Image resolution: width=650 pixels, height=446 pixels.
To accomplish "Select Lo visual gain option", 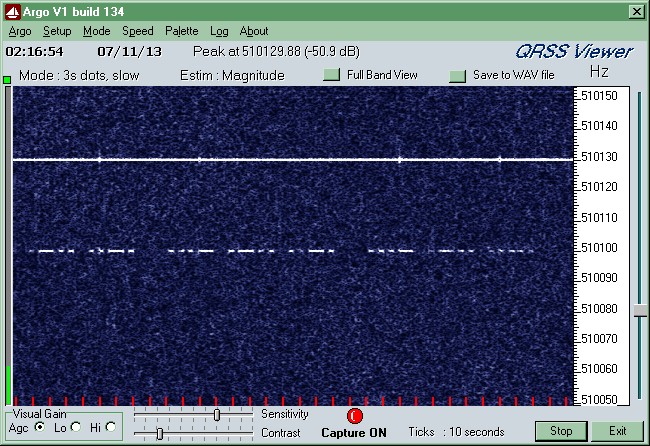I will pyautogui.click(x=76, y=427).
